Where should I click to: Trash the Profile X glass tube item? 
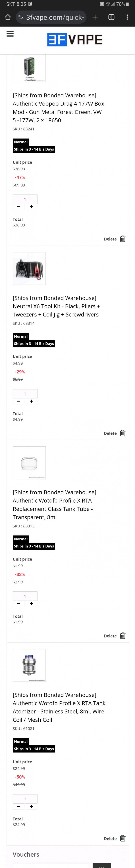pyautogui.click(x=123, y=636)
